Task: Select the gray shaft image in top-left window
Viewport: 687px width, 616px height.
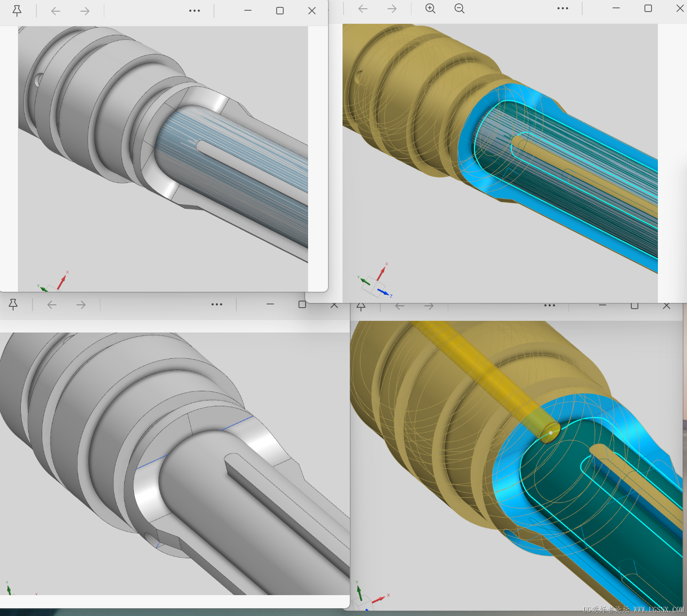Action: pos(163,159)
